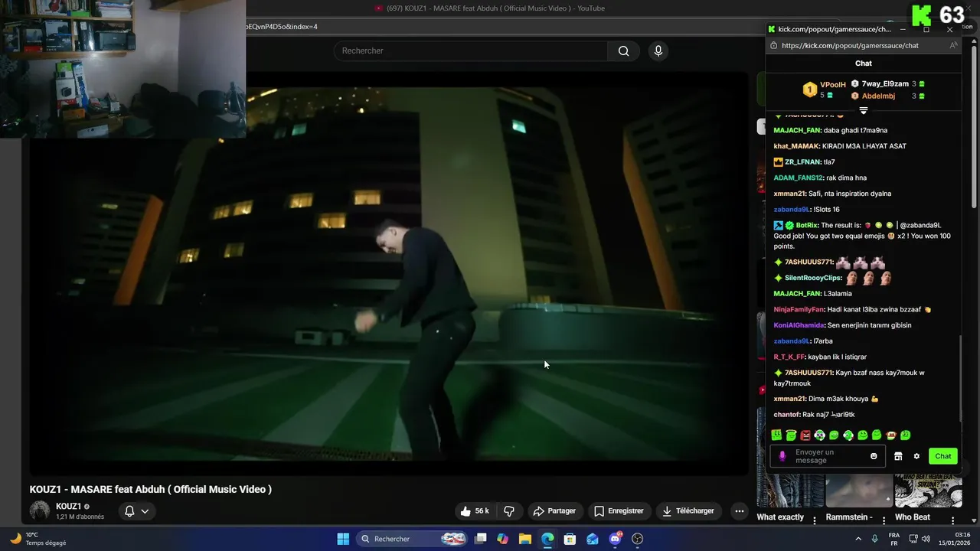Show hidden system tray icons chevron

pos(858,539)
